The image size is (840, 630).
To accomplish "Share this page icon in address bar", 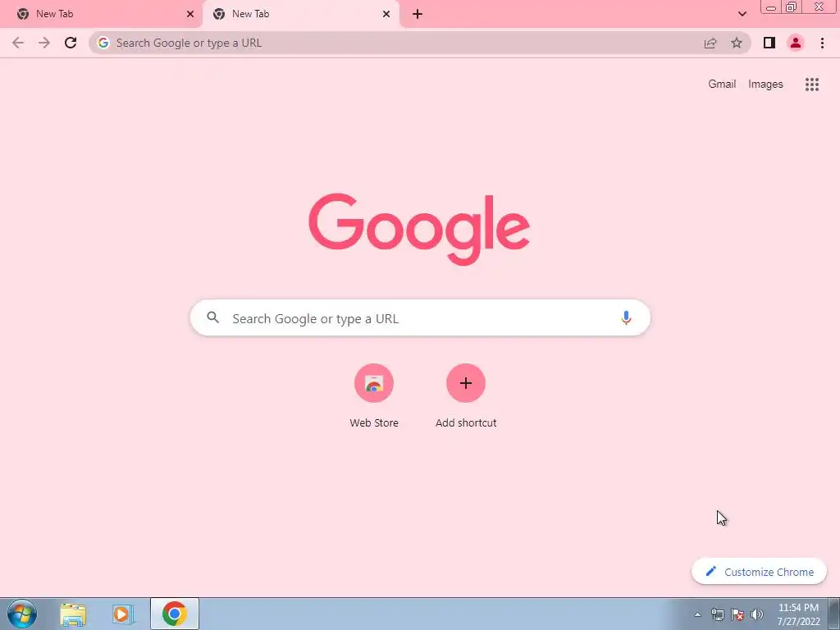I will click(x=710, y=43).
